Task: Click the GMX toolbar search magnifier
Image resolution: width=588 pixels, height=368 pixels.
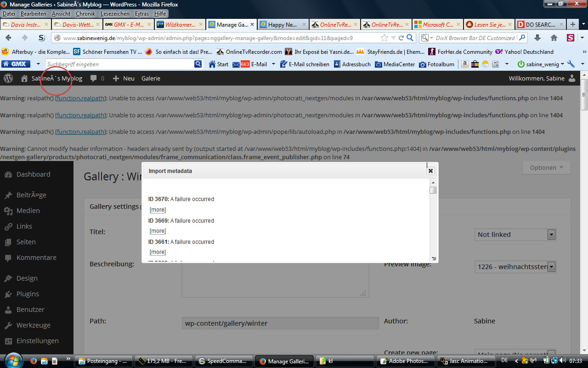Action: 198,64
